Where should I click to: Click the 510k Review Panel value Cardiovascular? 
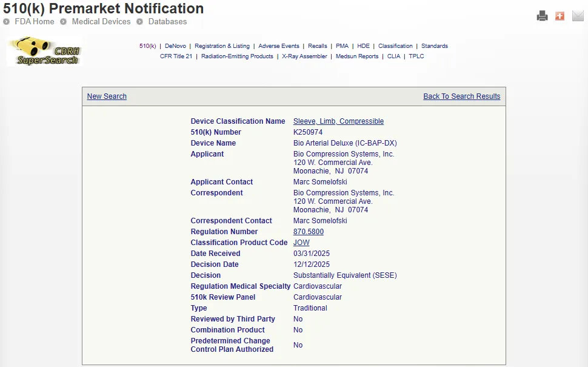tap(318, 297)
